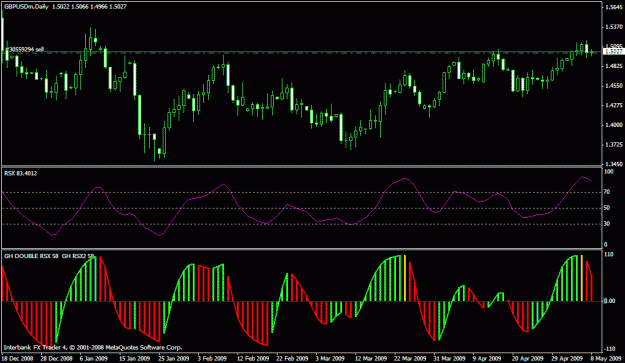
Task: Select the GH DOUBLE RSX SB indicator label
Action: pyautogui.click(x=31, y=256)
